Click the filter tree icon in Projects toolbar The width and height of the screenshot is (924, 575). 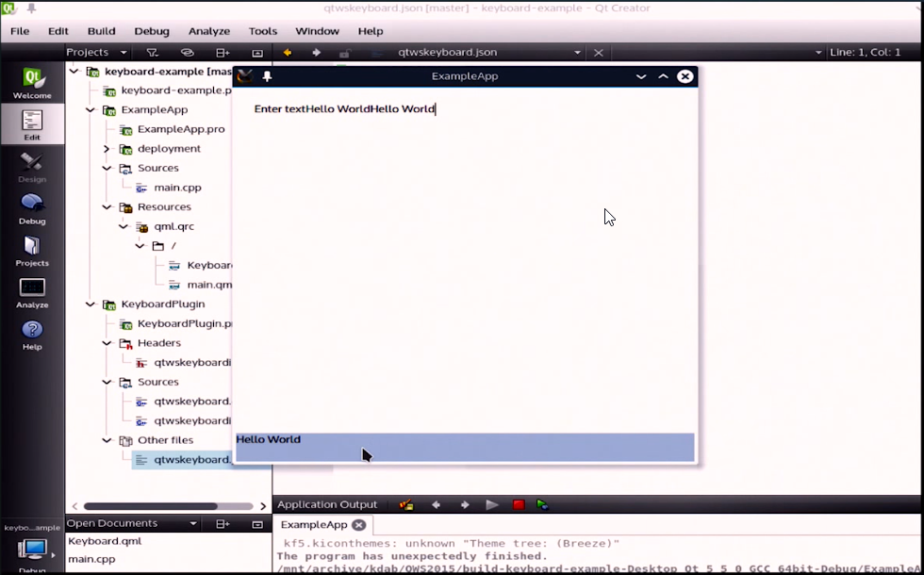point(152,53)
